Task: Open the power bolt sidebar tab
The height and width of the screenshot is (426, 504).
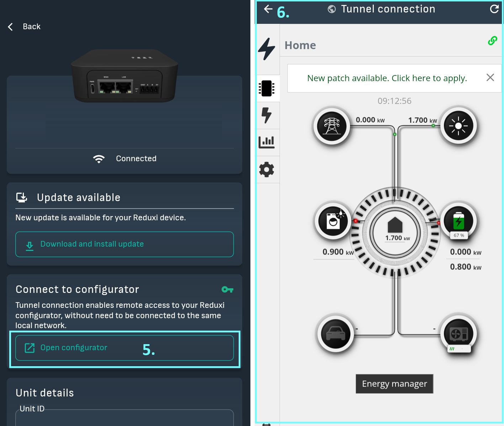Action: point(267,115)
